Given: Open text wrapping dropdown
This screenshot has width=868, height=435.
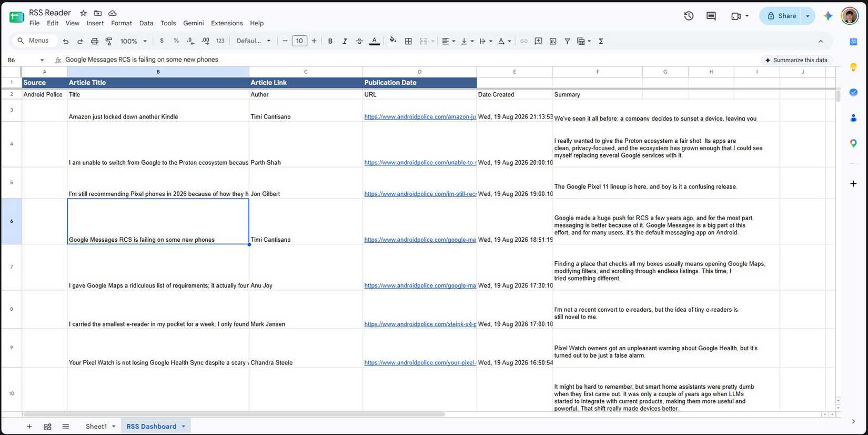Looking at the screenshot, I should click(x=486, y=41).
